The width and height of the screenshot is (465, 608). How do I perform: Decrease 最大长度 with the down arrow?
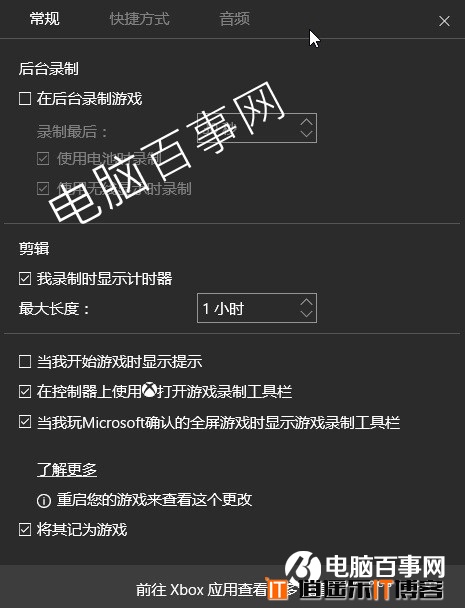tap(306, 314)
